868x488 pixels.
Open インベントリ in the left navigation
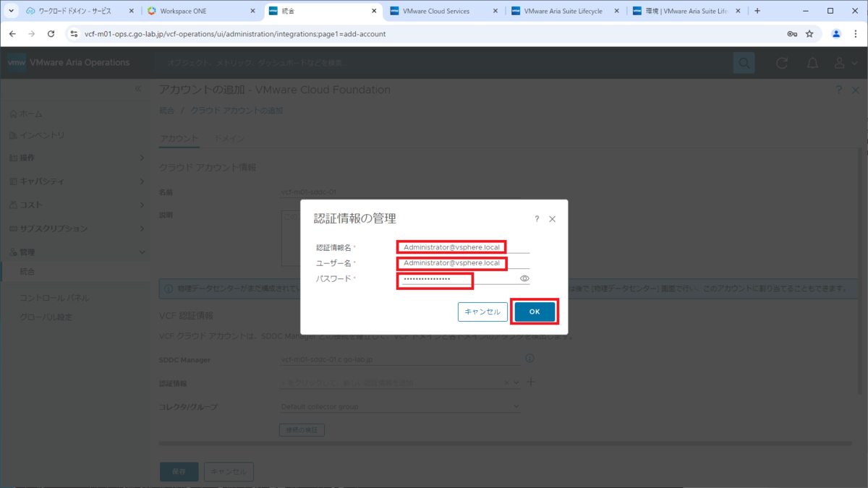(37, 135)
